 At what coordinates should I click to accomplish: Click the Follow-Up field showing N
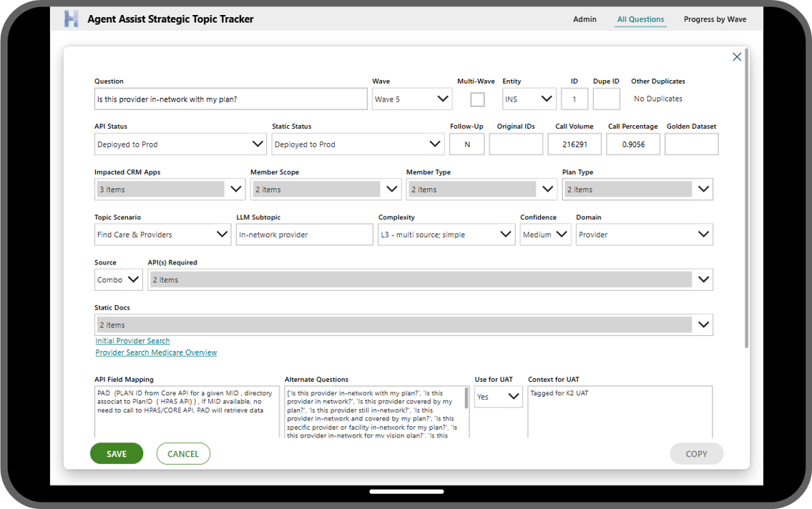466,144
